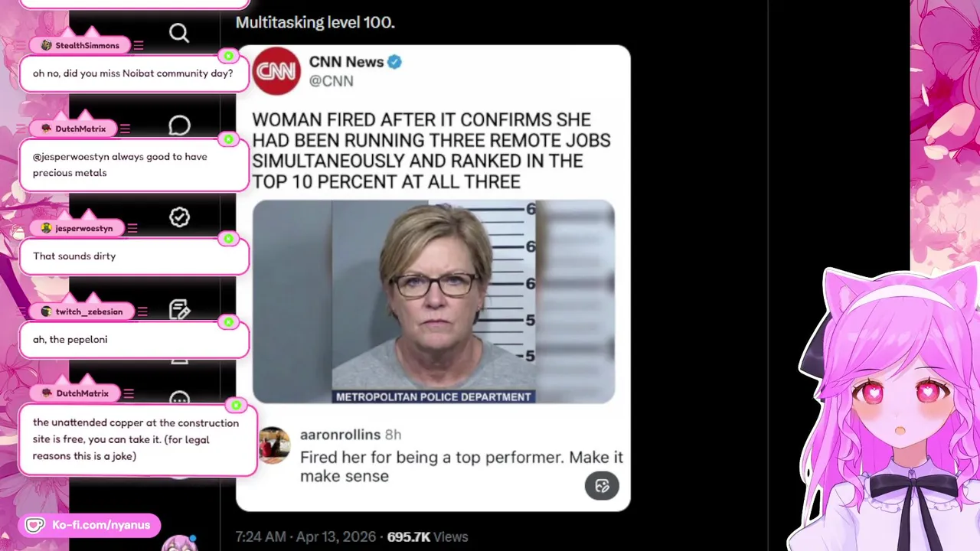Click the 7:24 AM Apr 13, 2026 timestamp

click(305, 537)
